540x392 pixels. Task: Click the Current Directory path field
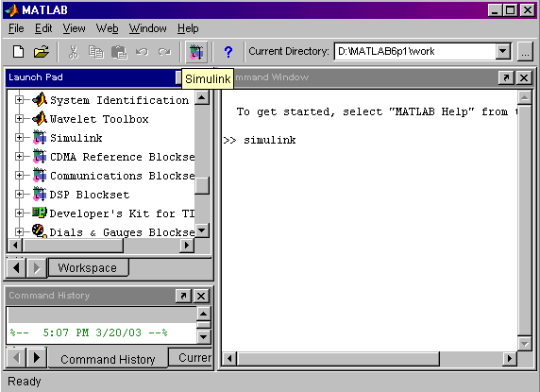point(415,52)
